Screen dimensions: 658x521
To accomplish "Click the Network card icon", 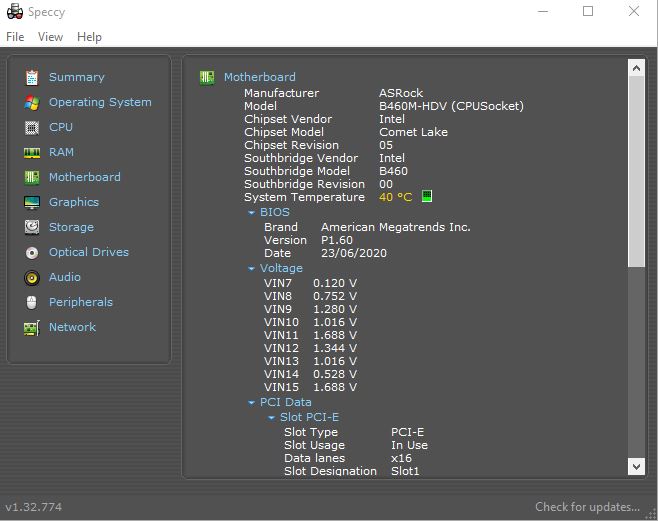I will click(x=32, y=328).
